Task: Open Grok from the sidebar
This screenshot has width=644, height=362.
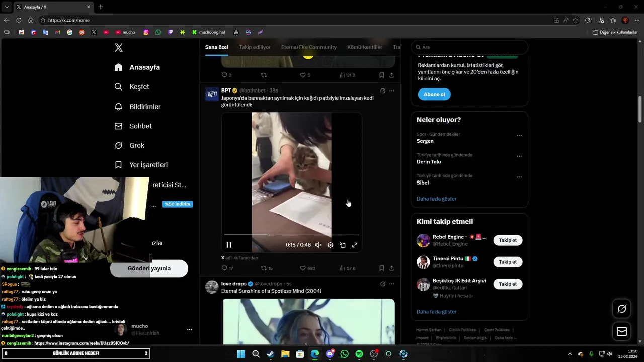Action: pos(129,146)
